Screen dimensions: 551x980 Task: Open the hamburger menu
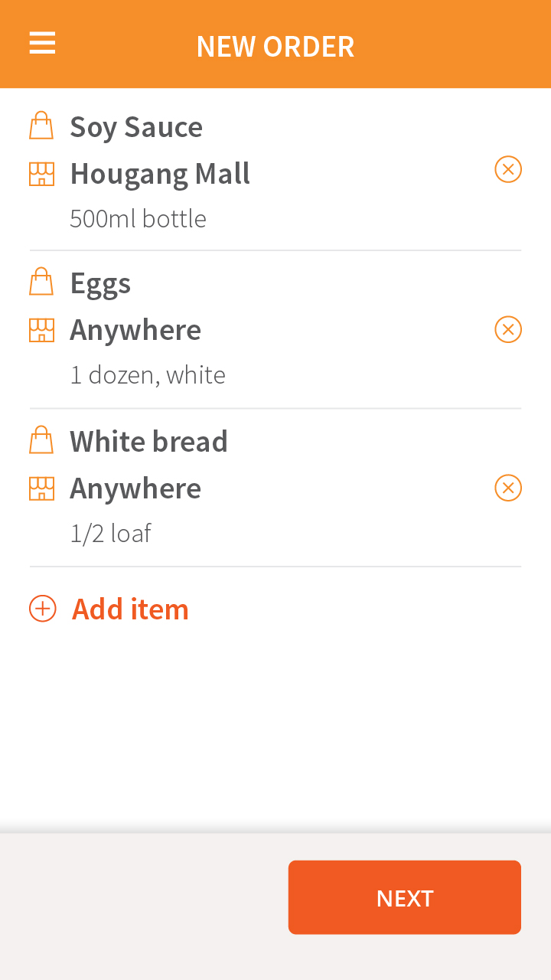pyautogui.click(x=42, y=44)
